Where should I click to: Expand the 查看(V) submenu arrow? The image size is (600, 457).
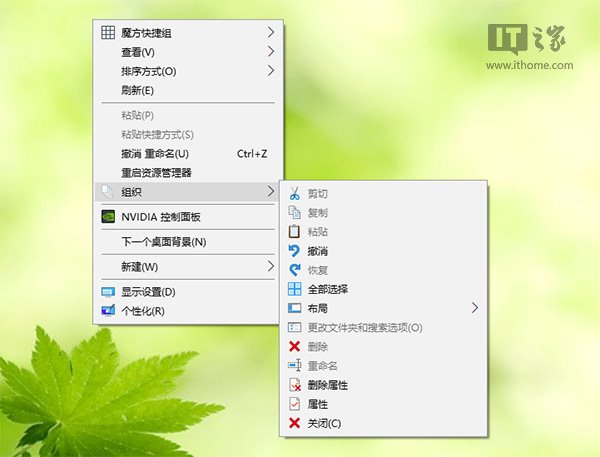coord(271,52)
